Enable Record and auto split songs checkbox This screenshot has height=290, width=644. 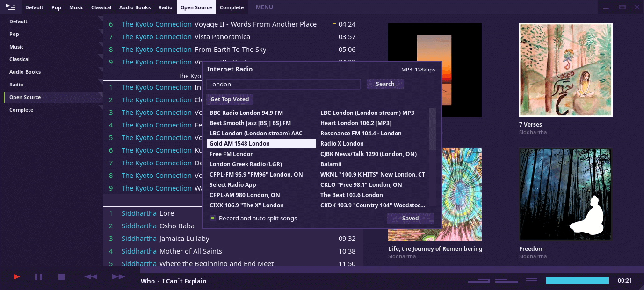click(x=212, y=218)
